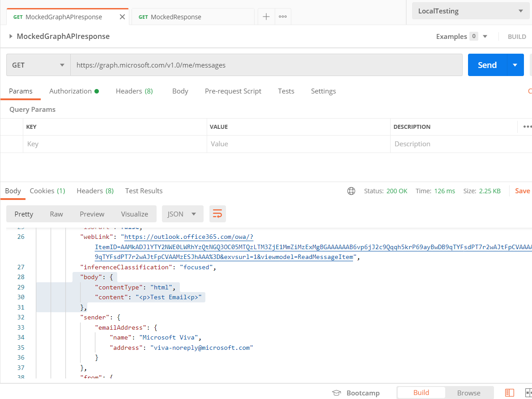This screenshot has height=399, width=532.
Task: Click the two-pane layout icon in bottom corner
Action: click(x=529, y=392)
